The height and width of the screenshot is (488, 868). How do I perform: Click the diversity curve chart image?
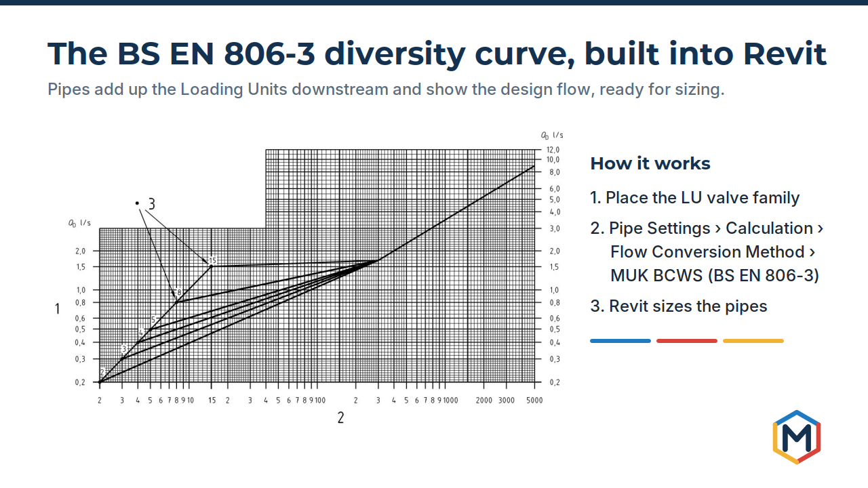click(x=309, y=278)
